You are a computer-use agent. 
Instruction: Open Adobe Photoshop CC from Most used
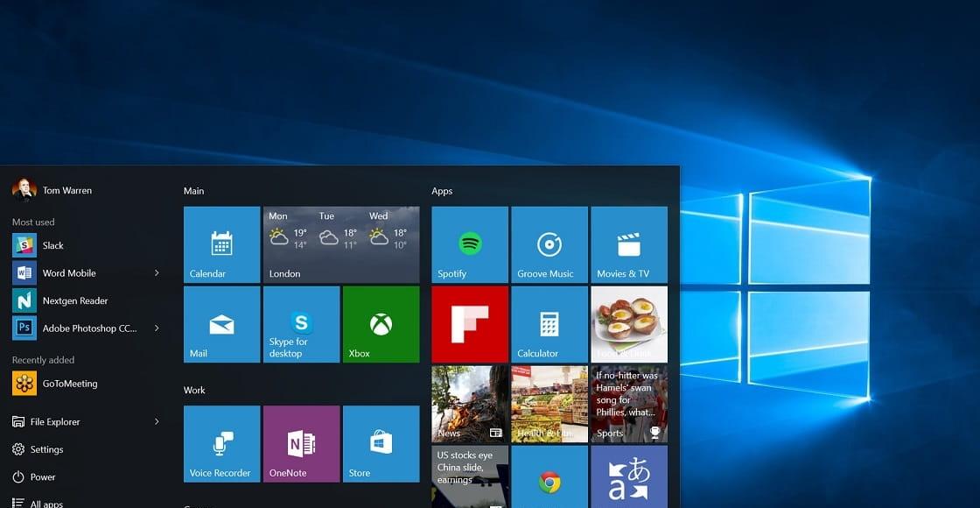click(x=87, y=328)
